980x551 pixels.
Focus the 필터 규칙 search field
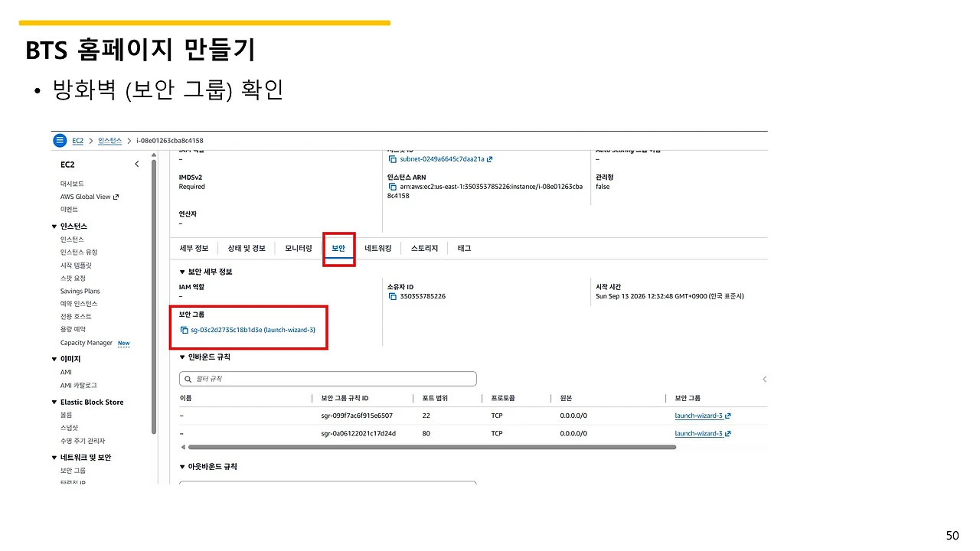(x=328, y=379)
